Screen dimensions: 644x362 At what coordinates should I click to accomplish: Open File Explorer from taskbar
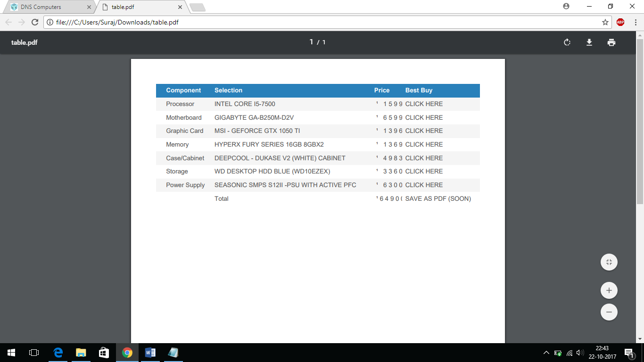tap(81, 353)
